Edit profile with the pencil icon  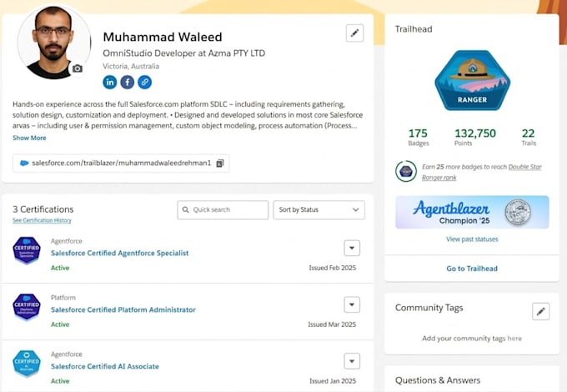tap(354, 33)
